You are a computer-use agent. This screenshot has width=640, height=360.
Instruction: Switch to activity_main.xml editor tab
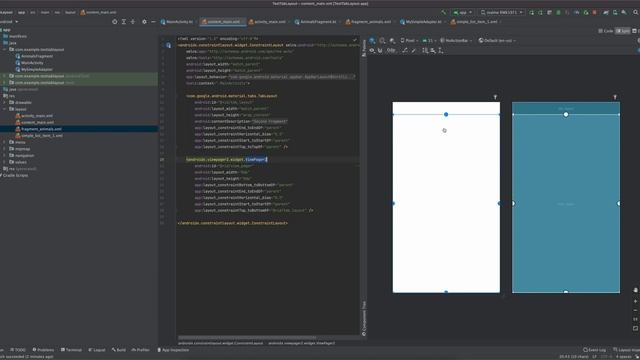tap(270, 22)
